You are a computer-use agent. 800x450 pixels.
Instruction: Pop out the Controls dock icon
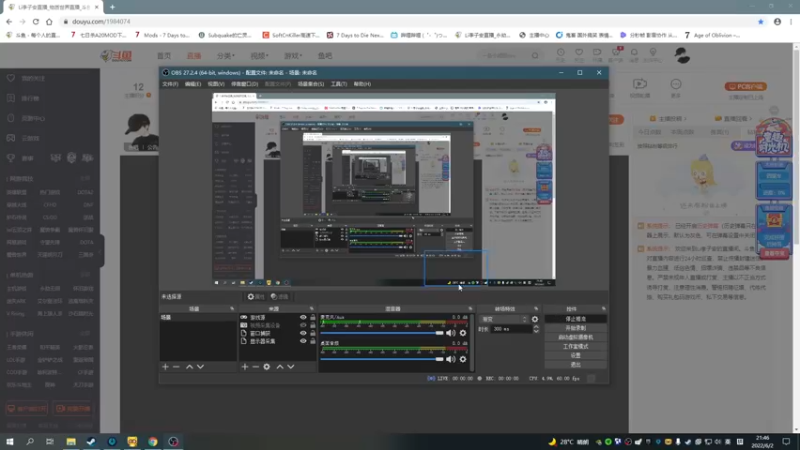604,309
